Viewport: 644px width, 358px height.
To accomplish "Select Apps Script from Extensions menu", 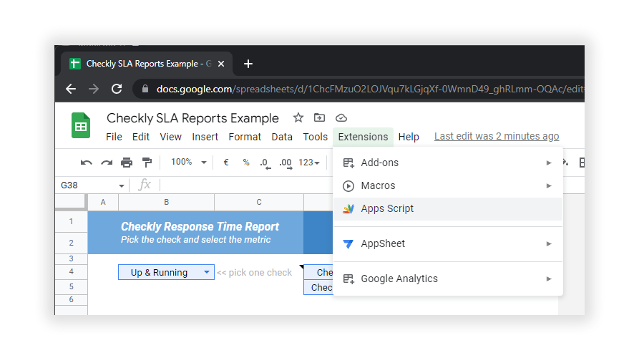I will click(448, 209).
